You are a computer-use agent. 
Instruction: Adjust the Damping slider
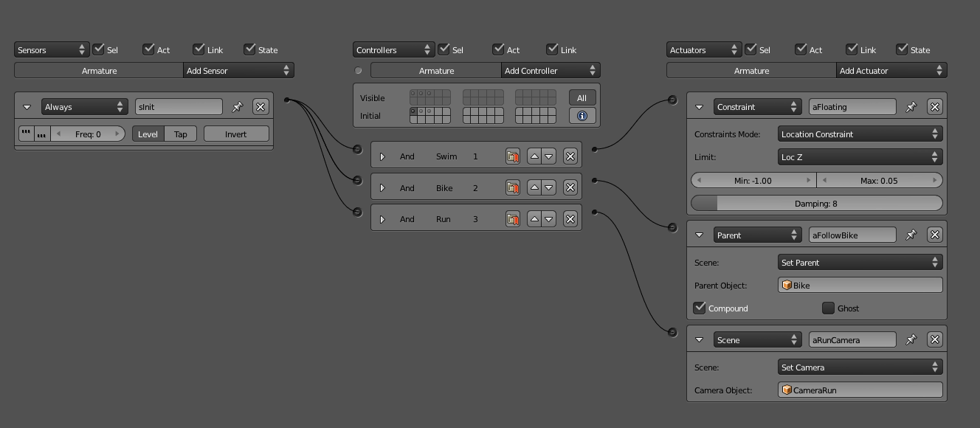pyautogui.click(x=816, y=204)
